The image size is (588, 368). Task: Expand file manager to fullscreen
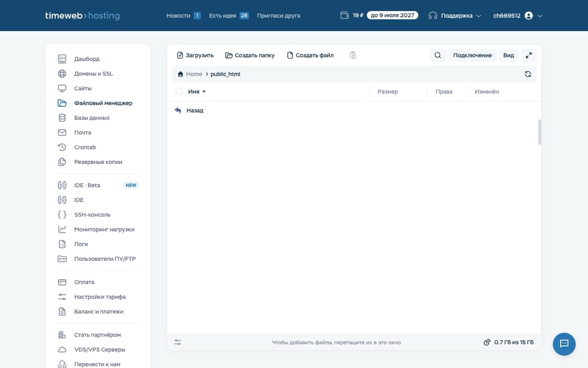529,55
